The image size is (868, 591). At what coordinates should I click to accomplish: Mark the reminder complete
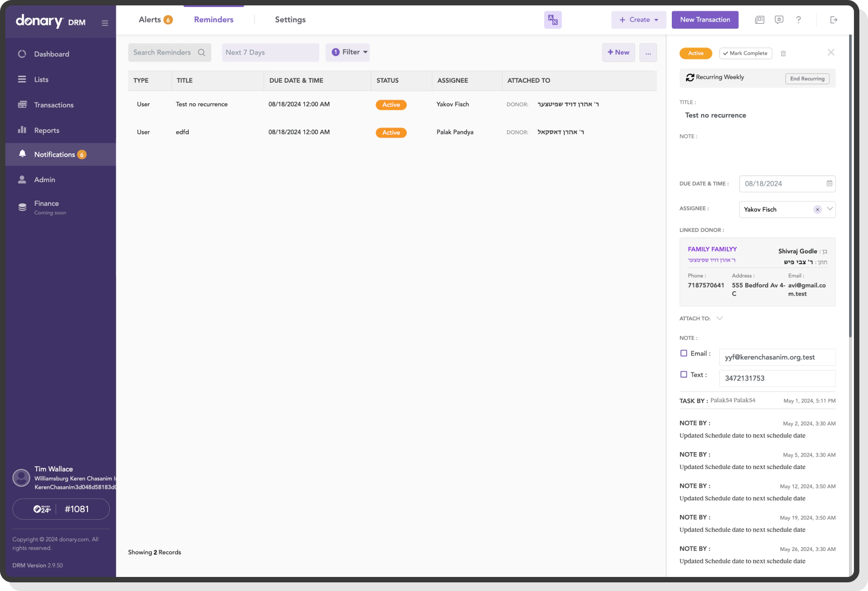click(x=745, y=53)
